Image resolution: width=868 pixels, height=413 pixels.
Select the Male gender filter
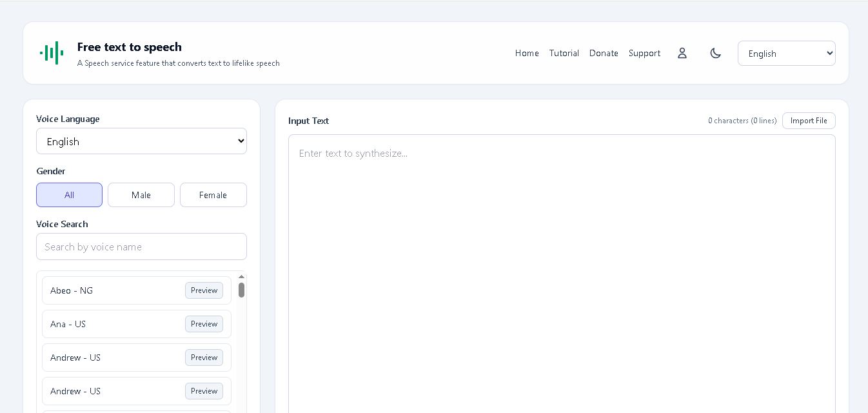[141, 195]
